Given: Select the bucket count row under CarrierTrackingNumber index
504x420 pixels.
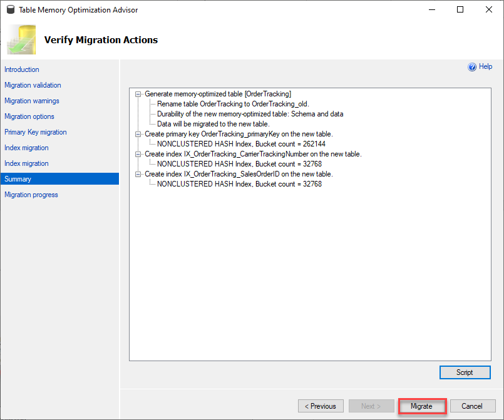Looking at the screenshot, I should pyautogui.click(x=239, y=164).
